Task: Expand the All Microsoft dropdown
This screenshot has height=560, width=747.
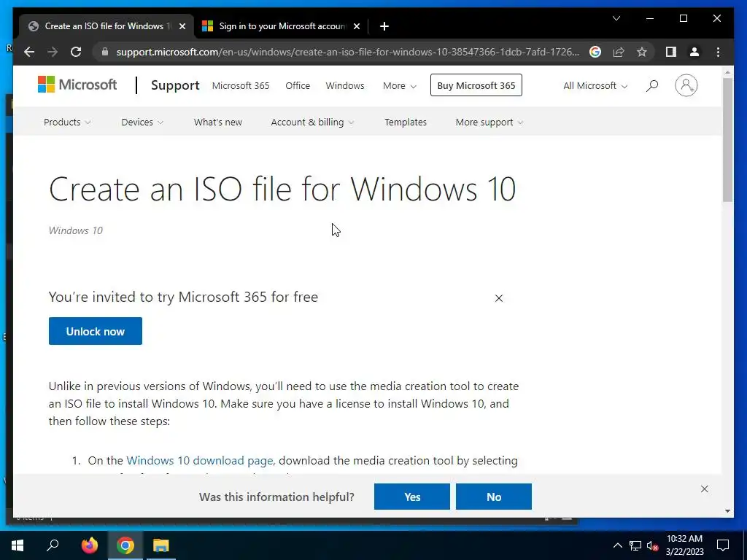Action: click(x=595, y=86)
